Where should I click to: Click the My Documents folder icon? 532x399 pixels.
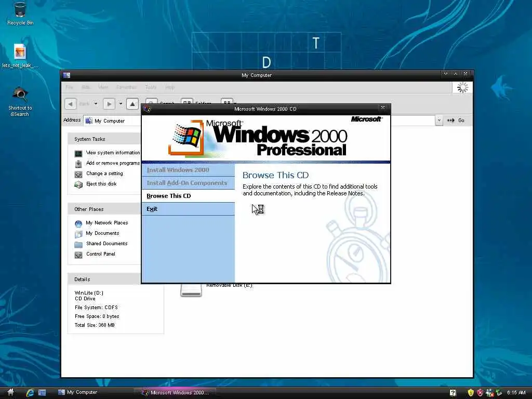[78, 234]
